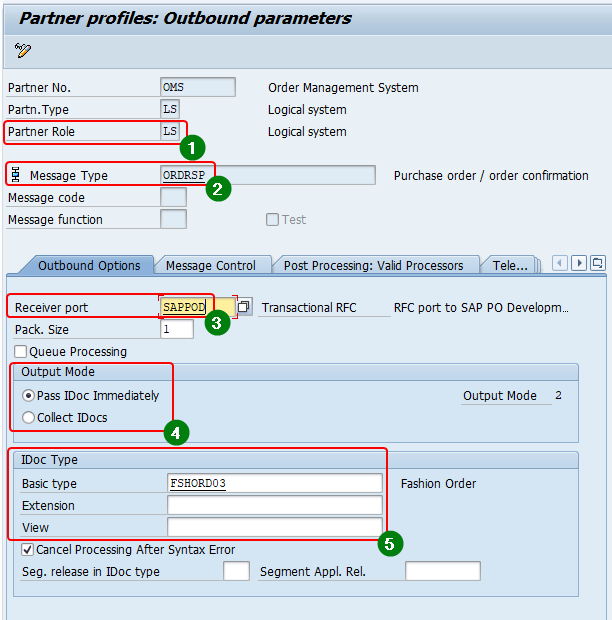Screen dimensions: 612x620
Task: Click Order Management System description text
Action: coord(343,87)
